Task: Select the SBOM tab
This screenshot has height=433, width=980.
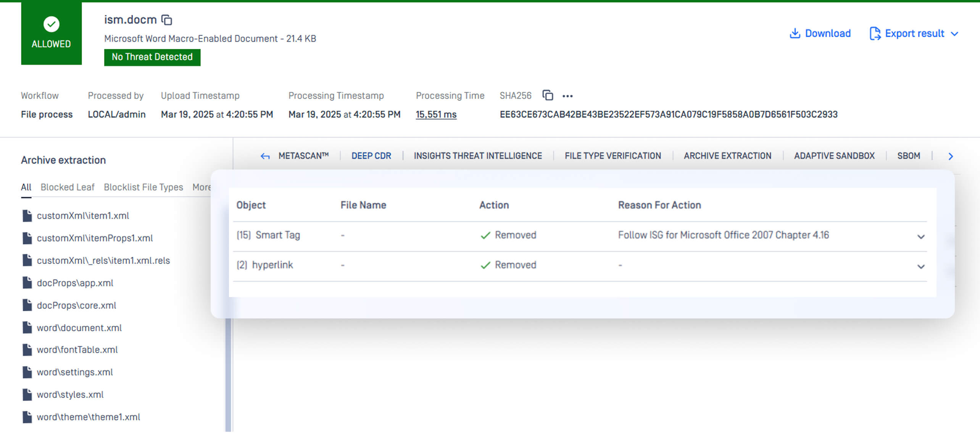Action: (x=908, y=156)
